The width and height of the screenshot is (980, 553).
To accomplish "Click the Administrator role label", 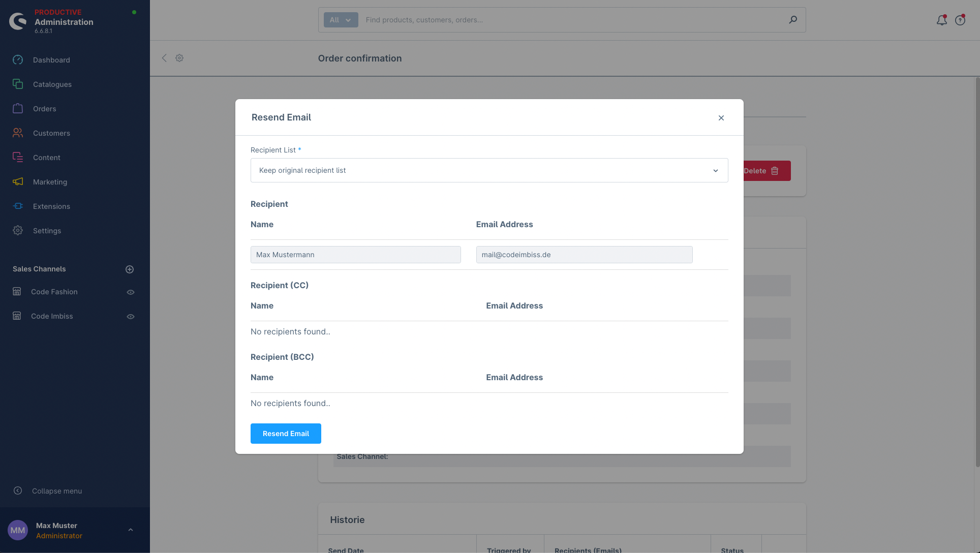I will [59, 536].
